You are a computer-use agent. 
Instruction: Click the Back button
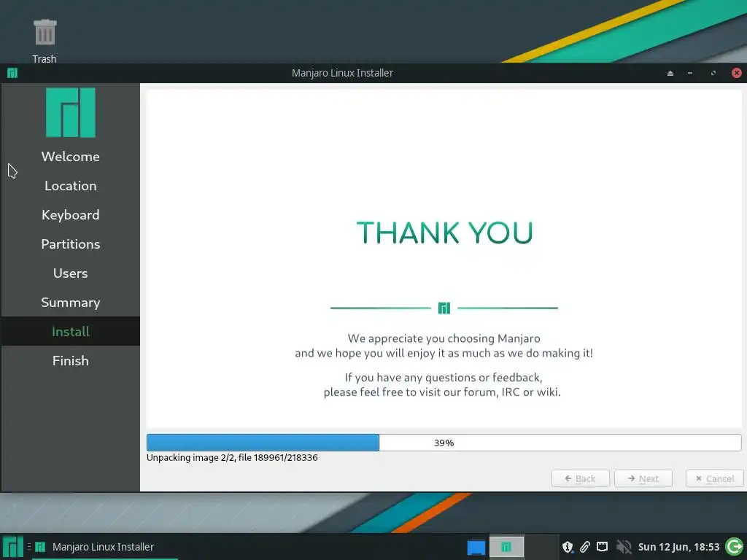coord(580,478)
